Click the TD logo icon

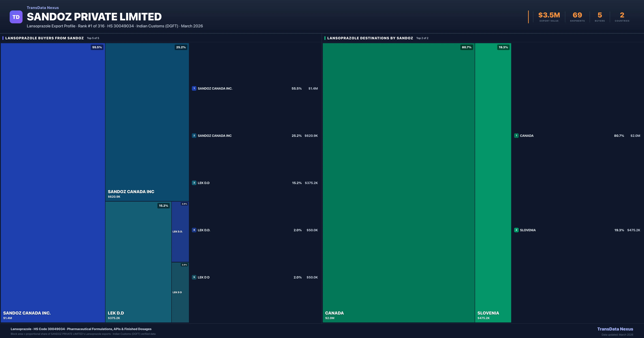click(x=16, y=16)
